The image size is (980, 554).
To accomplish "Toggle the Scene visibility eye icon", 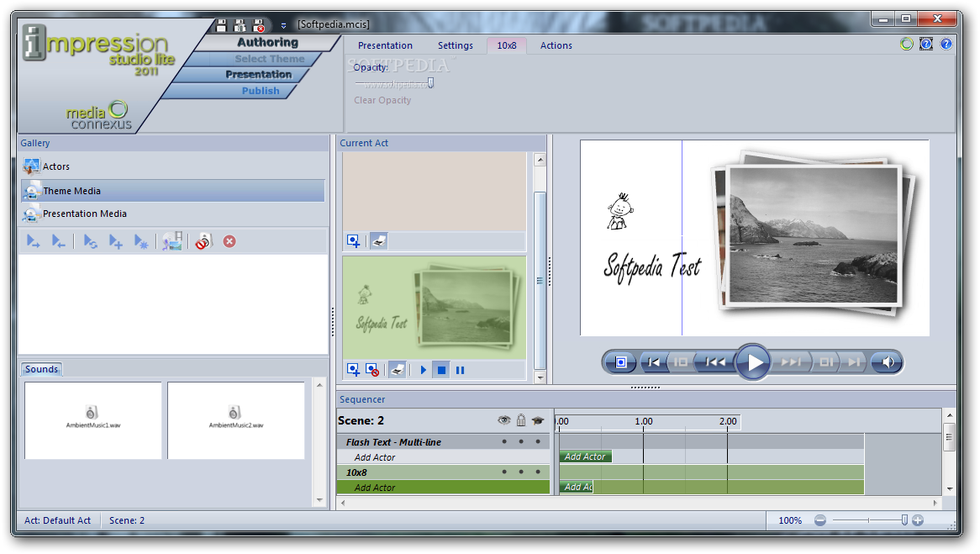I will (x=503, y=420).
